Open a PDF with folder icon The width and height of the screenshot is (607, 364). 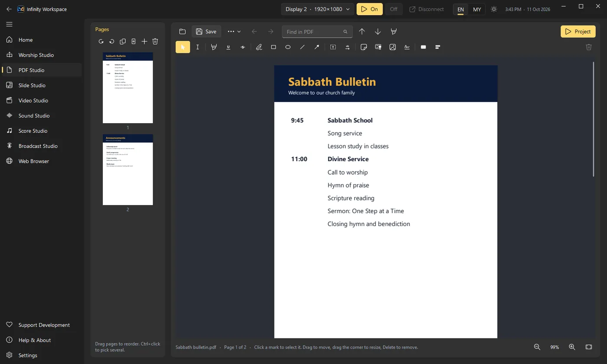[183, 32]
